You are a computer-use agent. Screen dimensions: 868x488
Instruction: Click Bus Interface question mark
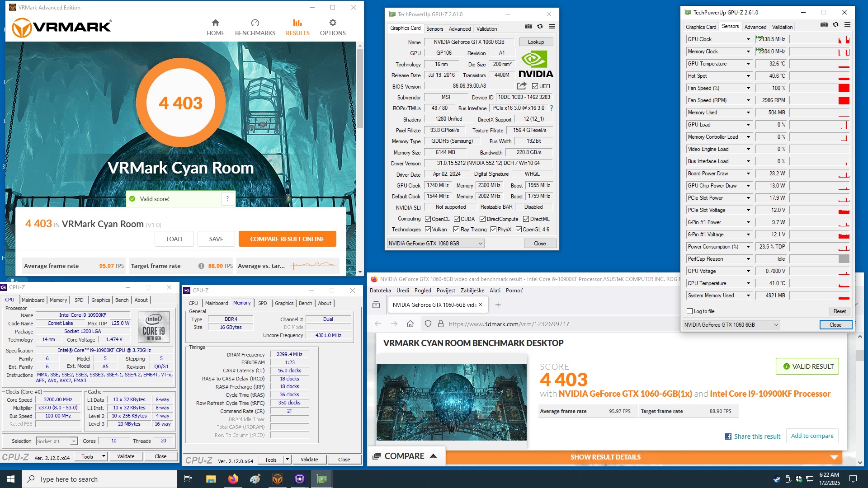click(552, 108)
